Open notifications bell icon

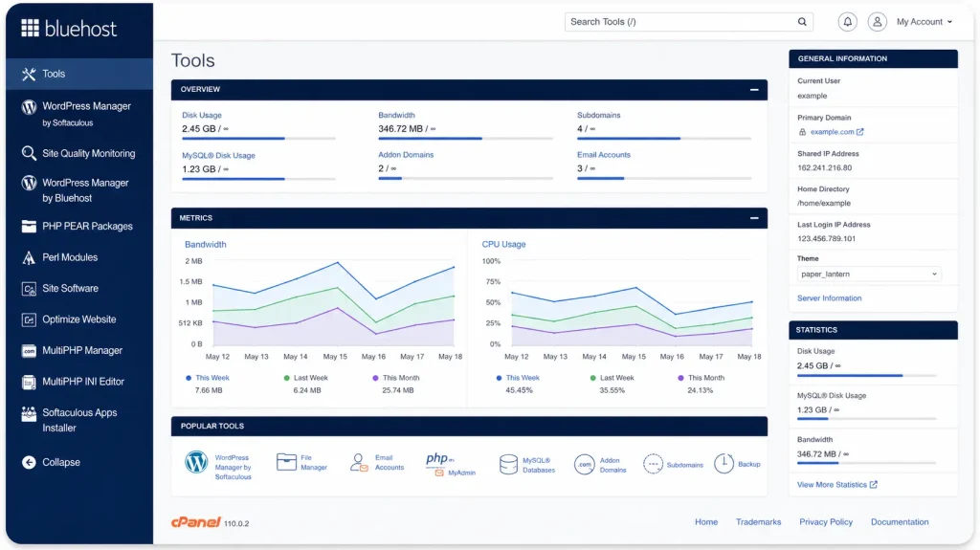tap(848, 22)
